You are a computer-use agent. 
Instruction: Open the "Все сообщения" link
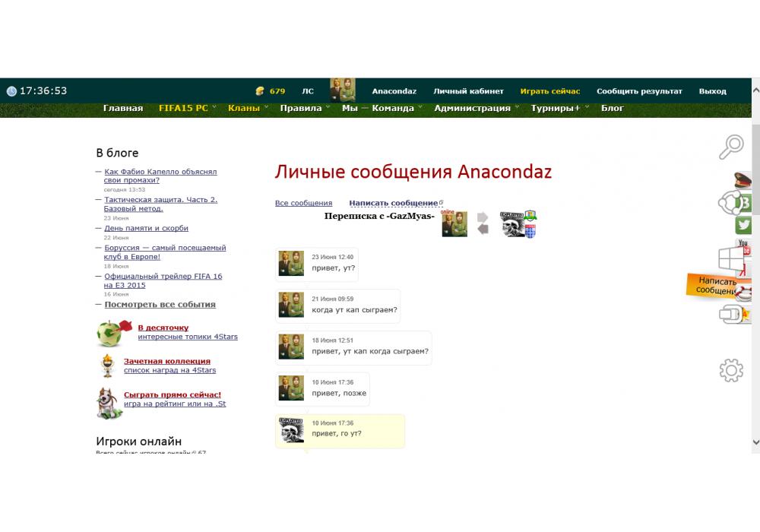[303, 203]
